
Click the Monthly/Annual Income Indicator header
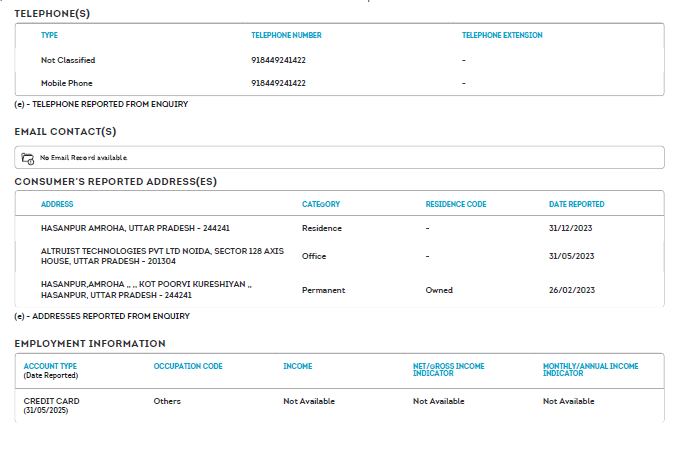[x=591, y=370]
